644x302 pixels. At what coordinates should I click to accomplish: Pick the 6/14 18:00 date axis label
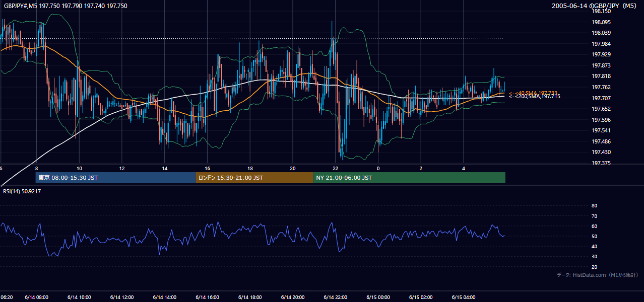coord(250,297)
